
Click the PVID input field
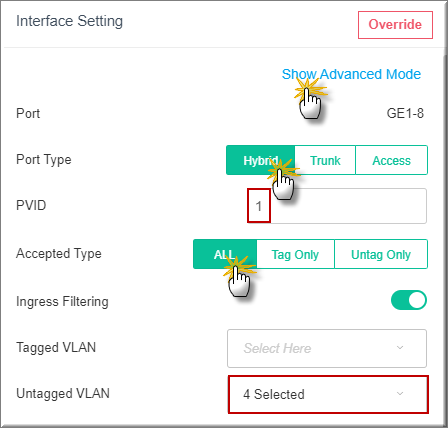point(337,206)
